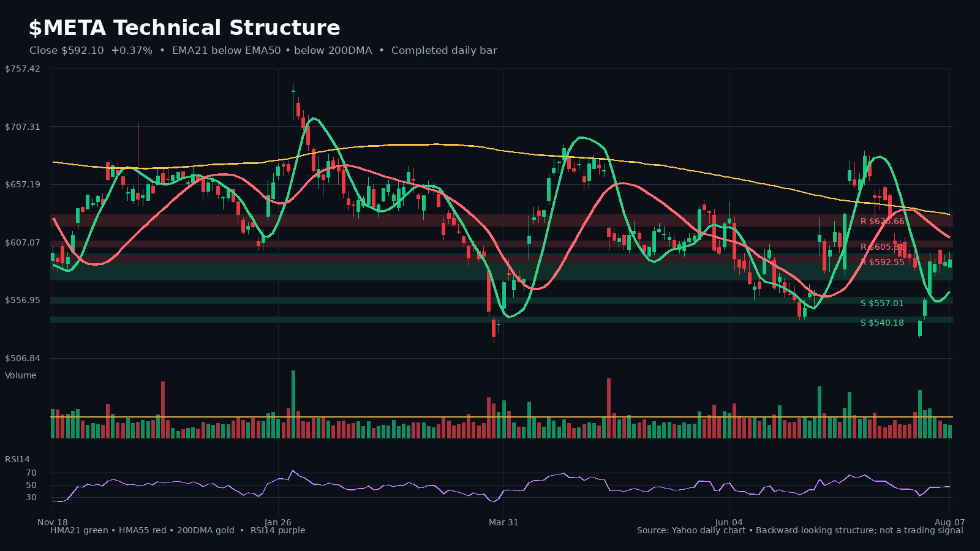Click the "$META Technical Structure" chart title

click(x=184, y=28)
